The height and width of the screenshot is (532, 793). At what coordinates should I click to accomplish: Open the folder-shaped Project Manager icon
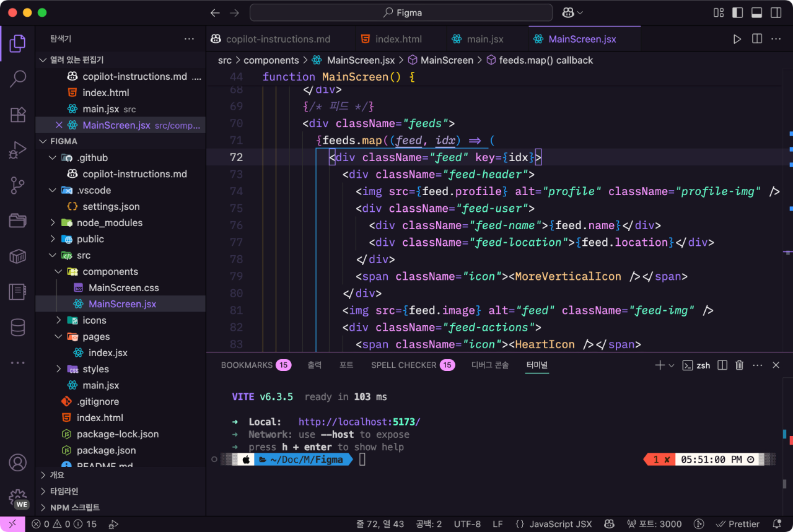(17, 220)
